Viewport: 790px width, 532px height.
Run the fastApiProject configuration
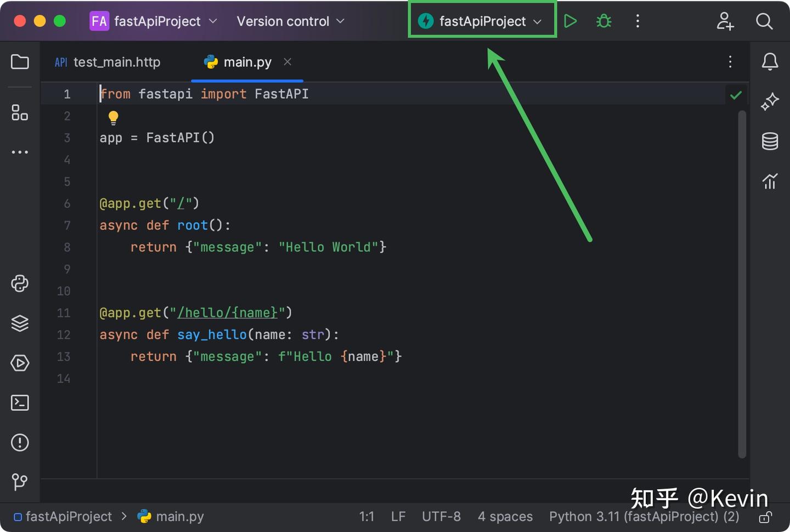pos(571,21)
